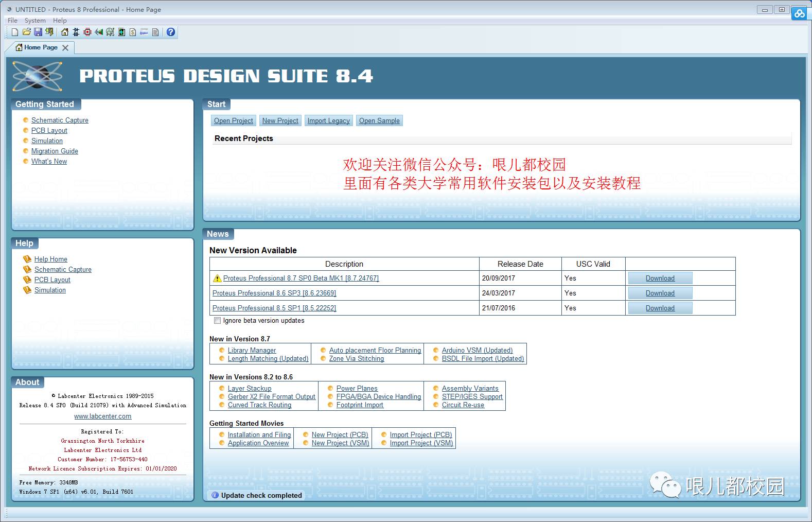Click the New Project start button
Image resolution: width=812 pixels, height=522 pixels.
280,120
